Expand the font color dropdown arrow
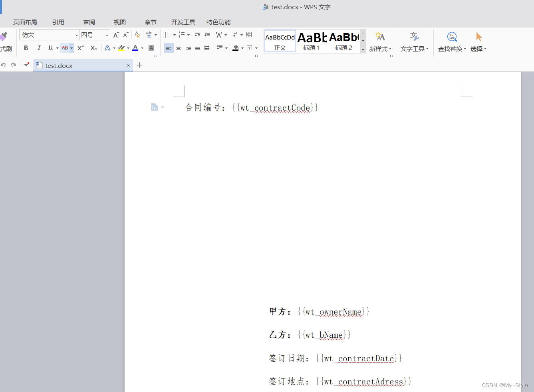 click(x=142, y=48)
